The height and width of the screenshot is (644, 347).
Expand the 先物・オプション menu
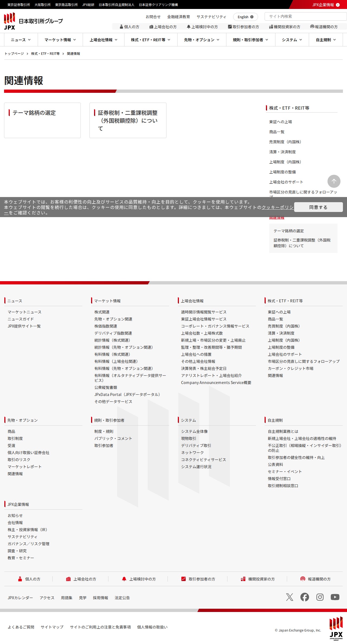coord(202,40)
